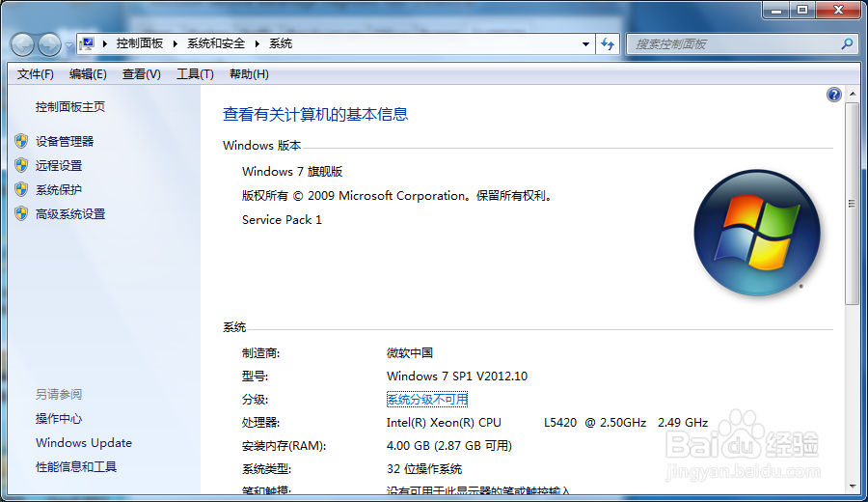Open the 编辑(E) menu
The height and width of the screenshot is (502, 868).
[88, 74]
